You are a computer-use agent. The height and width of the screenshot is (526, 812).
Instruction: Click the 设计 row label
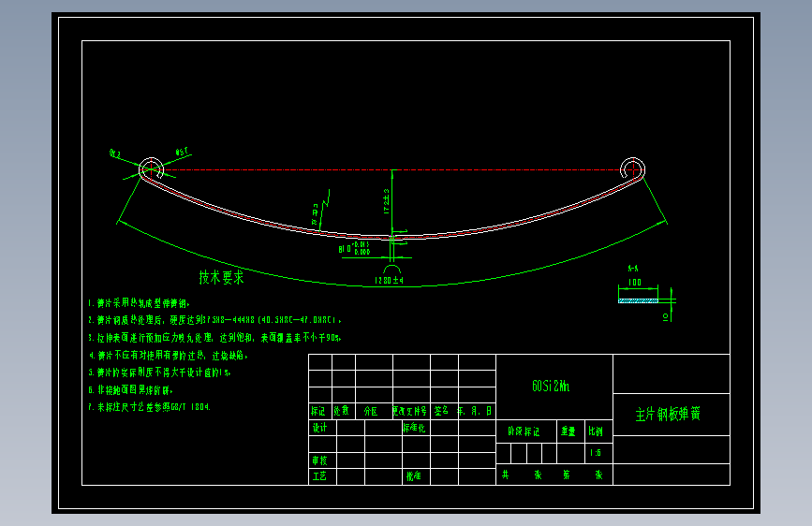[319, 428]
